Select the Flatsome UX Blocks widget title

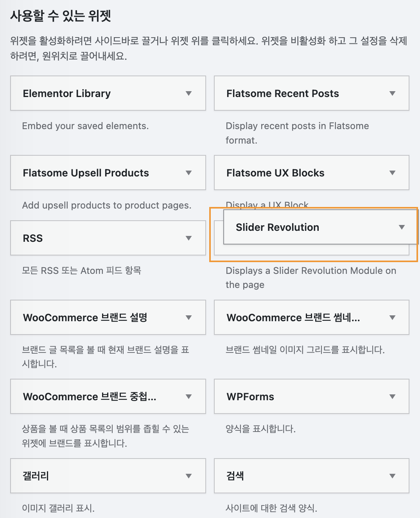[x=276, y=173]
